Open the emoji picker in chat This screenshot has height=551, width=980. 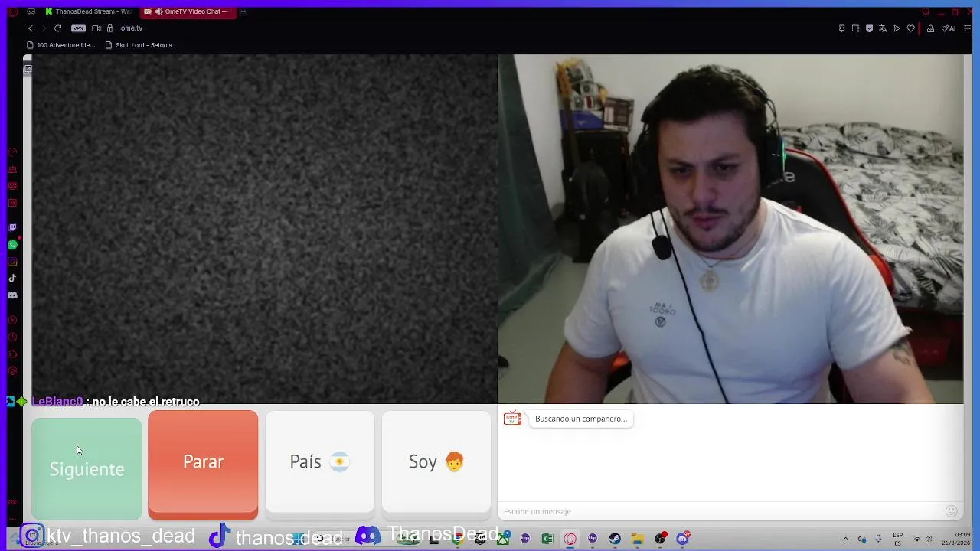click(951, 511)
